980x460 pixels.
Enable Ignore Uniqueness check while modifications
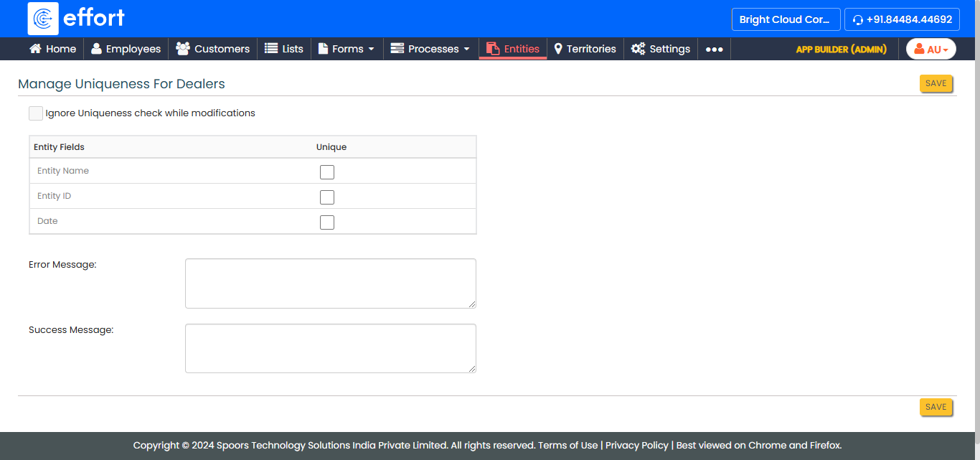tap(36, 113)
